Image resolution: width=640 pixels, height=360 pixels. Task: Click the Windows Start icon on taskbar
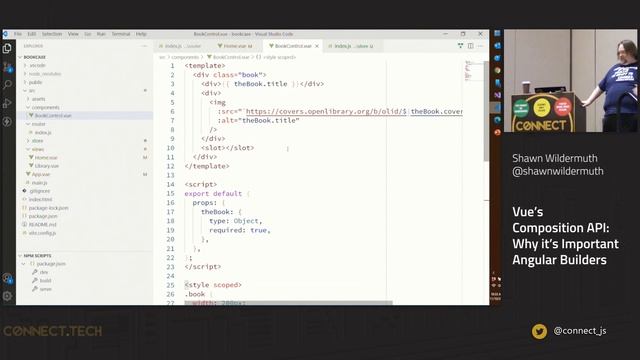[x=497, y=33]
